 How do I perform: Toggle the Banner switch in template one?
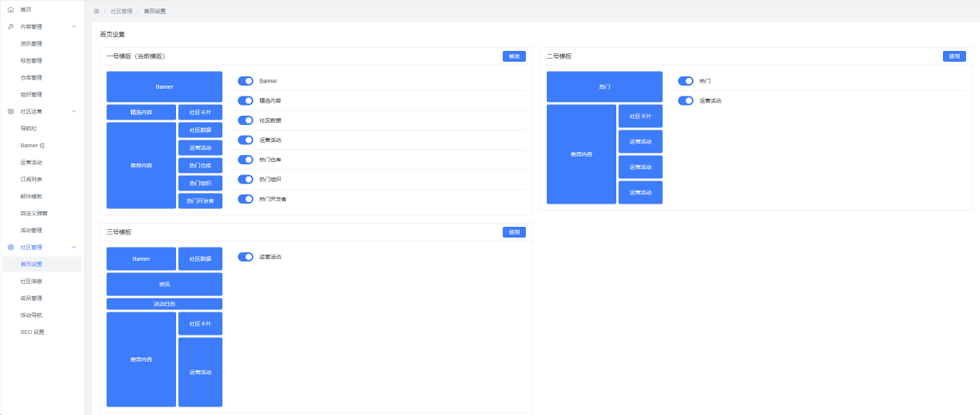(x=246, y=80)
